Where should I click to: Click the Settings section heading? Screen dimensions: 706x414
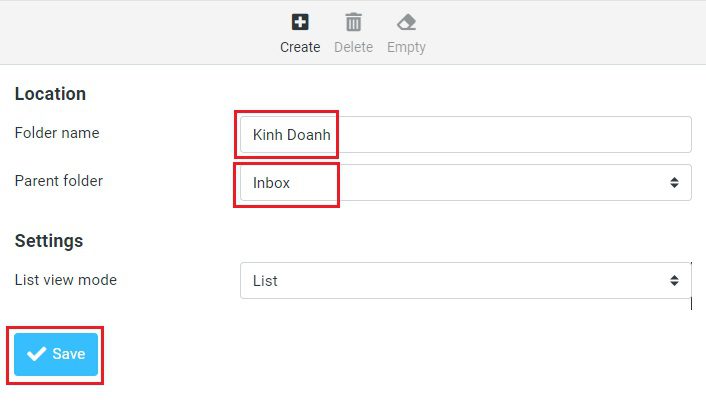(49, 241)
